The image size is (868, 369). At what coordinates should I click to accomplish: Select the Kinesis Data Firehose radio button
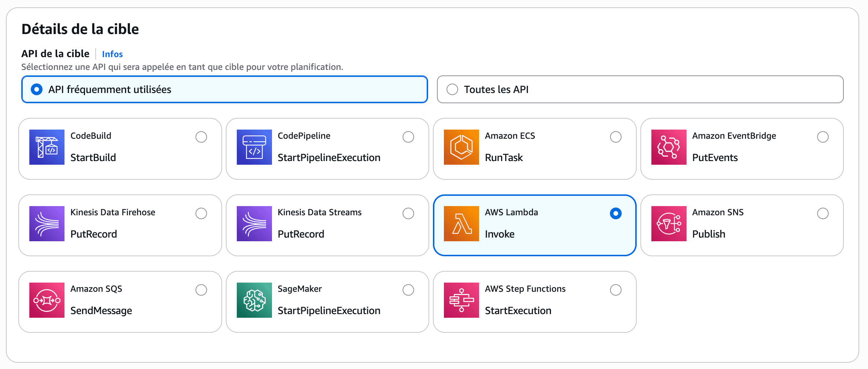pyautogui.click(x=201, y=213)
